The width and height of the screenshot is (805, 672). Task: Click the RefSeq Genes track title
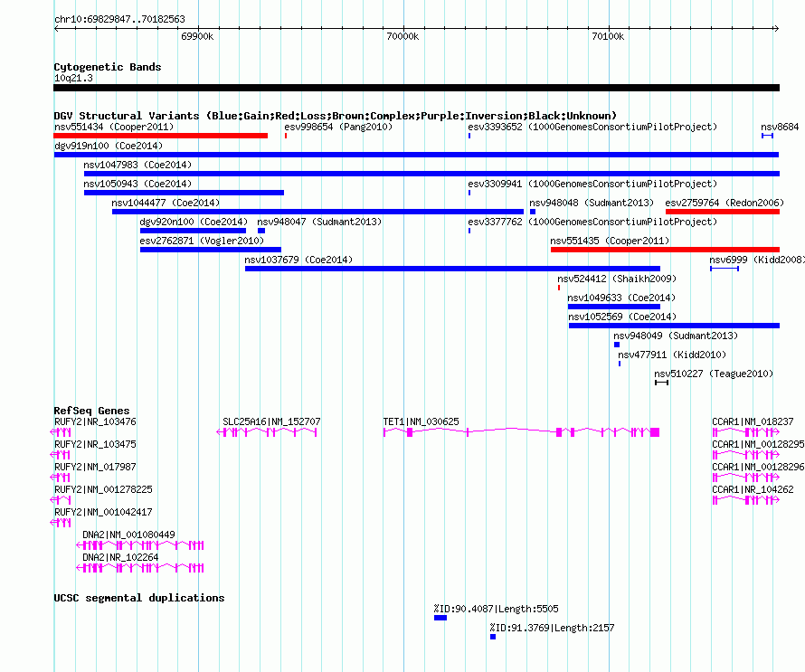(91, 411)
